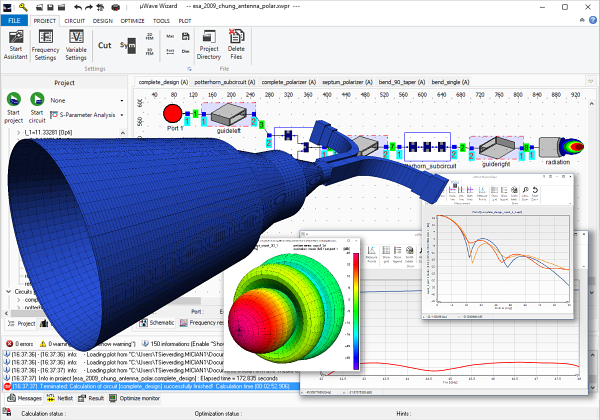Image resolution: width=600 pixels, height=420 pixels.
Task: Open the Project Directory
Action: coord(209,47)
